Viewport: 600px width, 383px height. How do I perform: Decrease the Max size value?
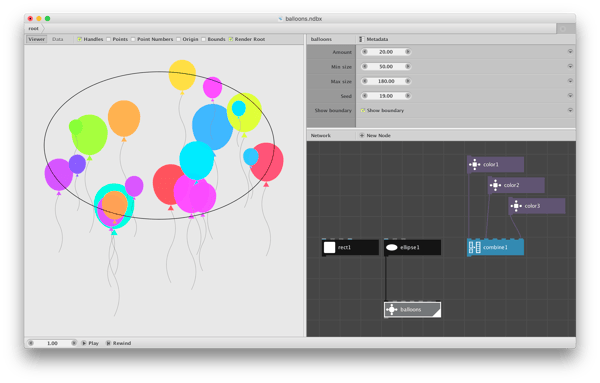[x=365, y=81]
